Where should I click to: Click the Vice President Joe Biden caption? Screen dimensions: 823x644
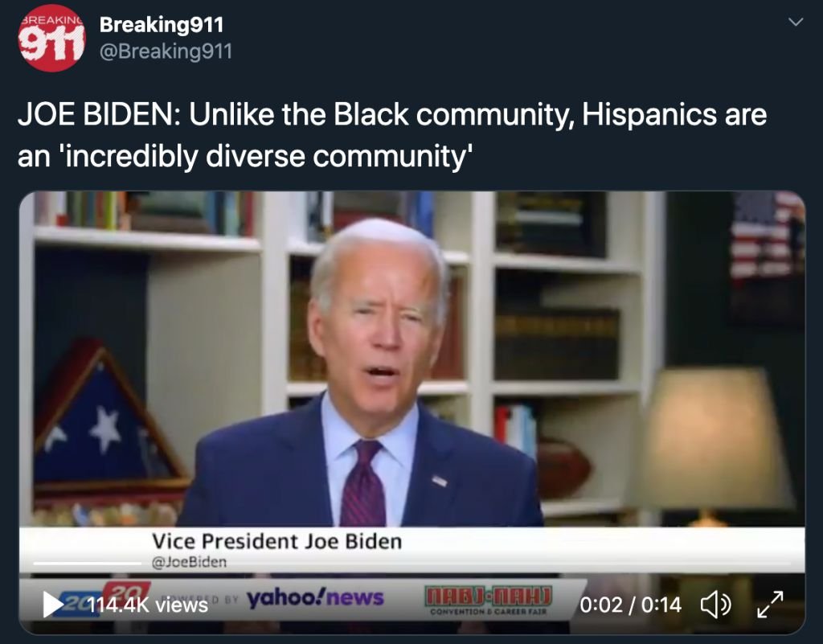pyautogui.click(x=277, y=541)
